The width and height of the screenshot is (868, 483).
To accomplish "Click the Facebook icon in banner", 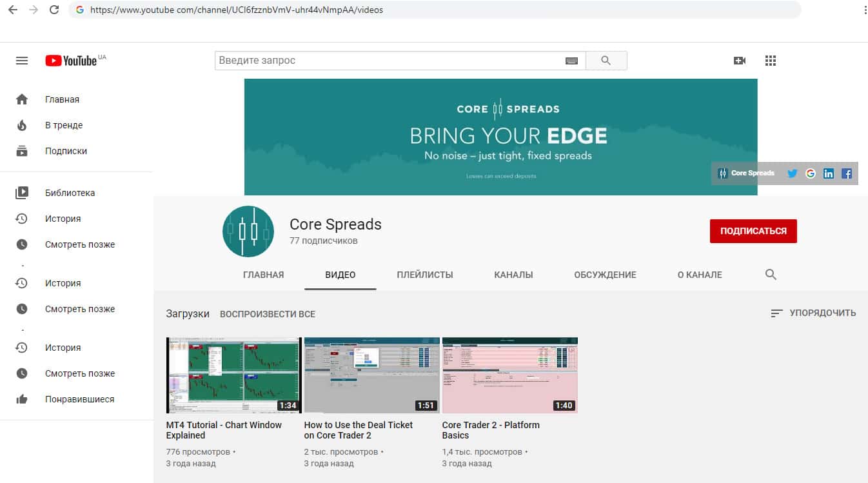I will click(847, 173).
